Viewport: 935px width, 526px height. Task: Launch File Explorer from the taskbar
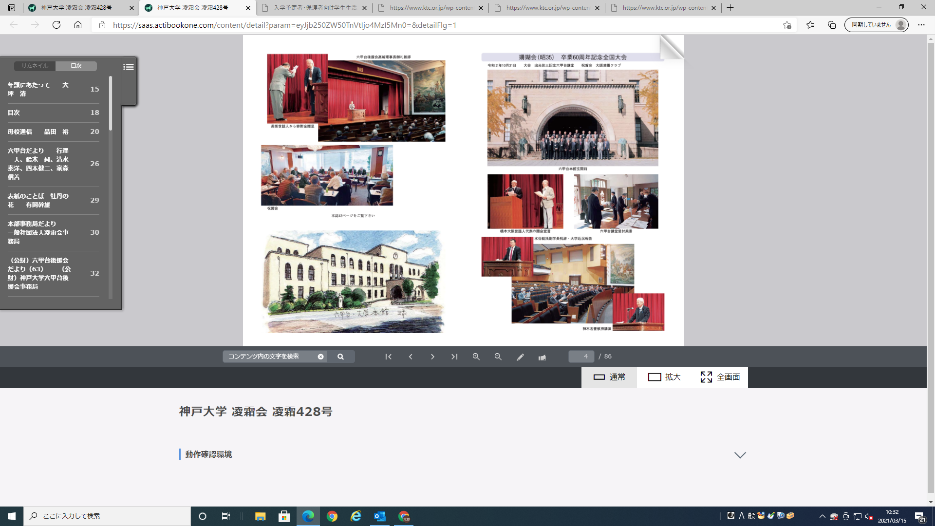click(x=260, y=516)
